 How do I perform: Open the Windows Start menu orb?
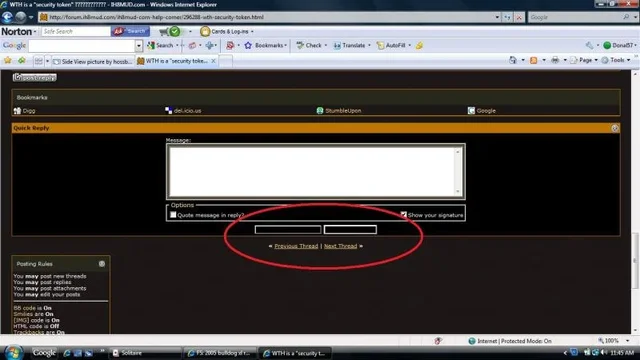pos(13,353)
